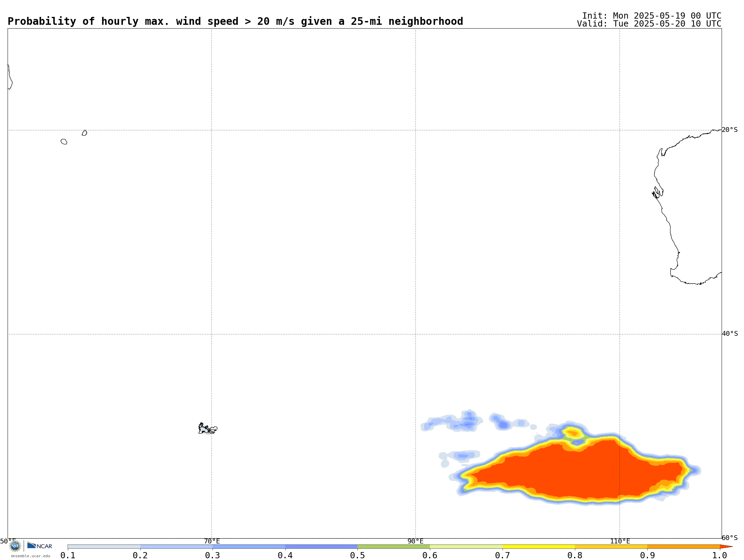
Task: Click the red colorbar arrow tip
Action: 726,547
